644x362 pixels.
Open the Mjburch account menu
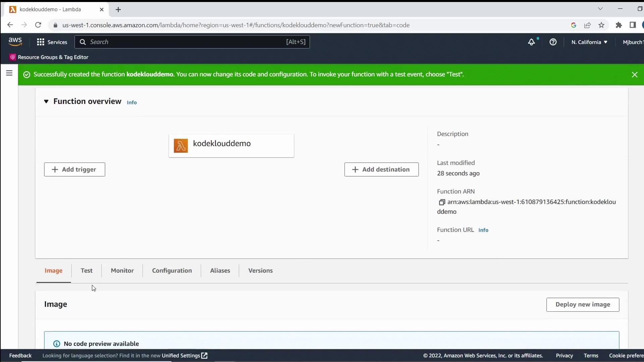632,42
